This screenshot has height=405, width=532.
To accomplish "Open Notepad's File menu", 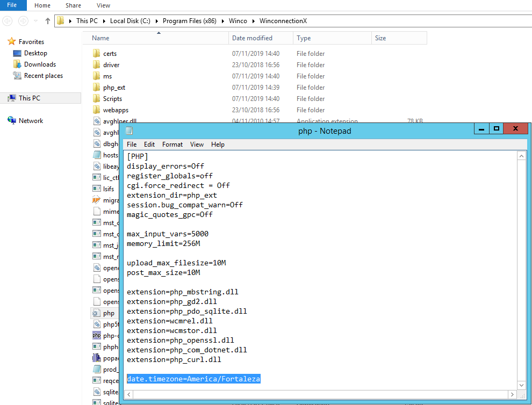I will click(132, 144).
